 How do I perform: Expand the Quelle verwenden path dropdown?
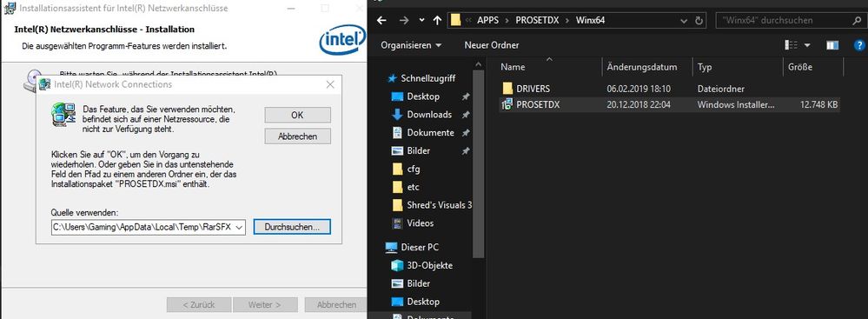pyautogui.click(x=239, y=227)
